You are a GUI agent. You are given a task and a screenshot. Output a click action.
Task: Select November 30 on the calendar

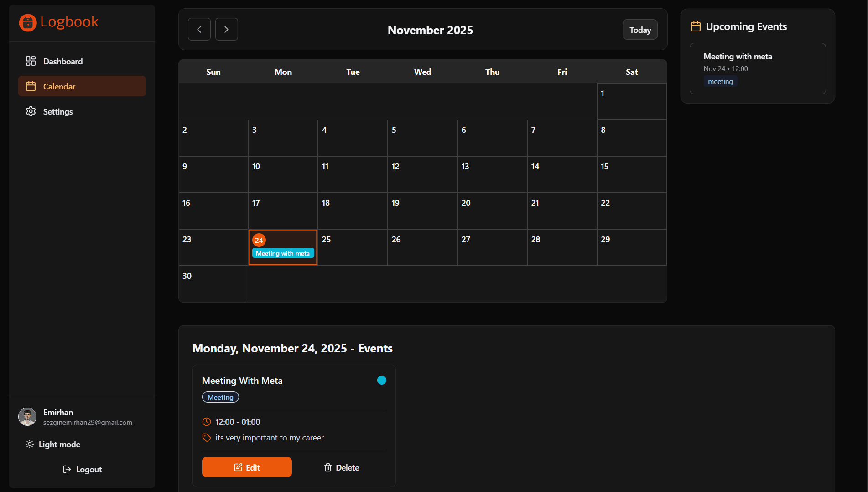[x=213, y=284]
